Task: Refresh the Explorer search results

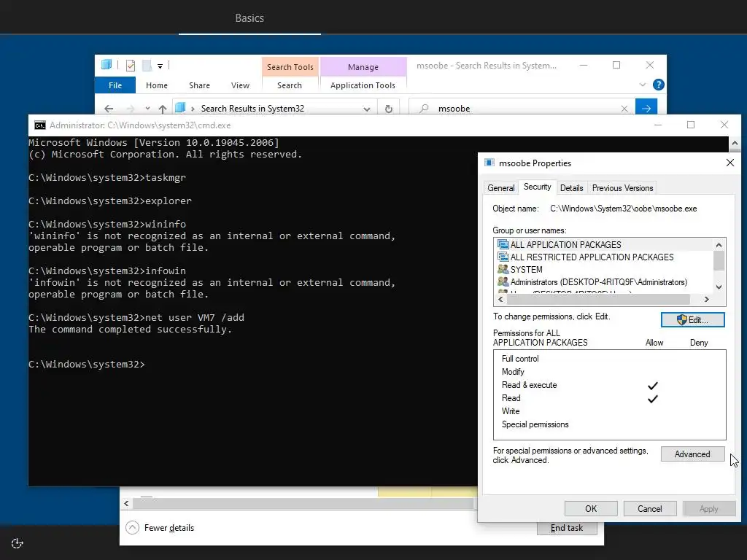Action: pyautogui.click(x=389, y=109)
